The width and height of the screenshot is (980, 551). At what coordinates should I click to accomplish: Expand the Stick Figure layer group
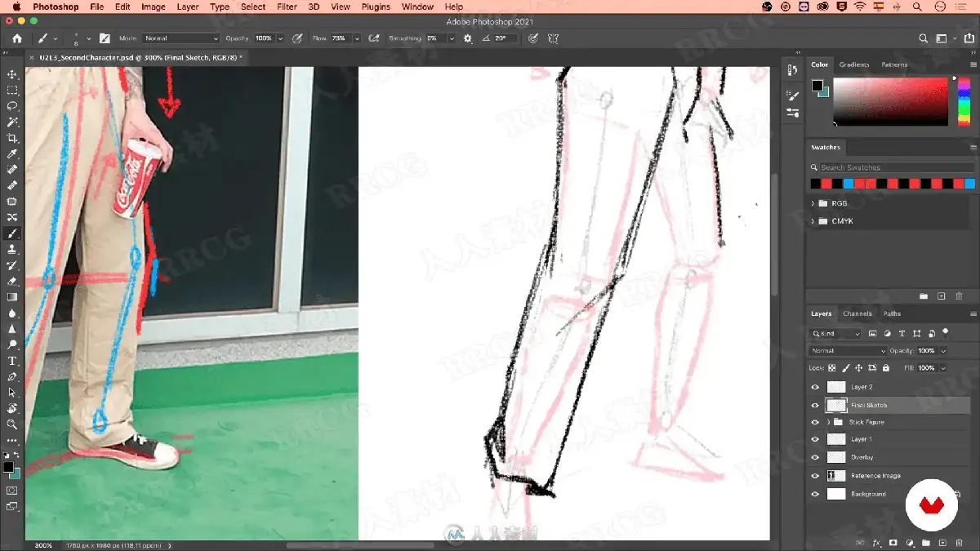pos(828,422)
